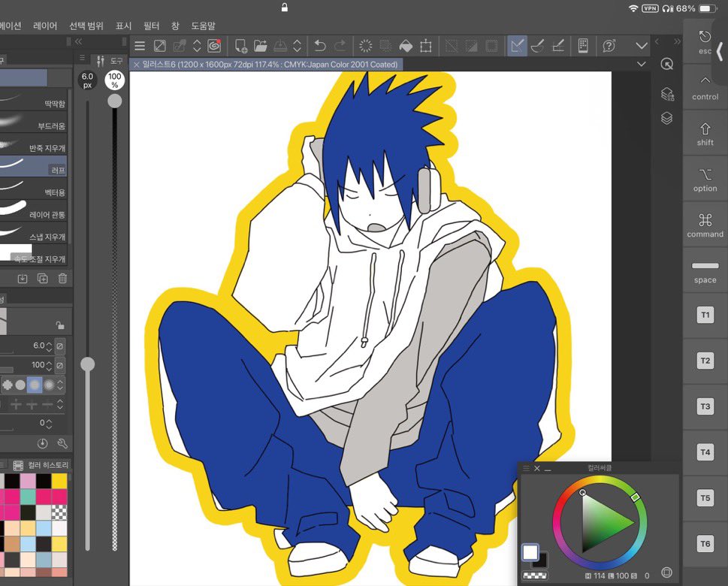The image size is (728, 586).
Task: Click the brush size 6.0 stepper arrows
Action: 50,346
